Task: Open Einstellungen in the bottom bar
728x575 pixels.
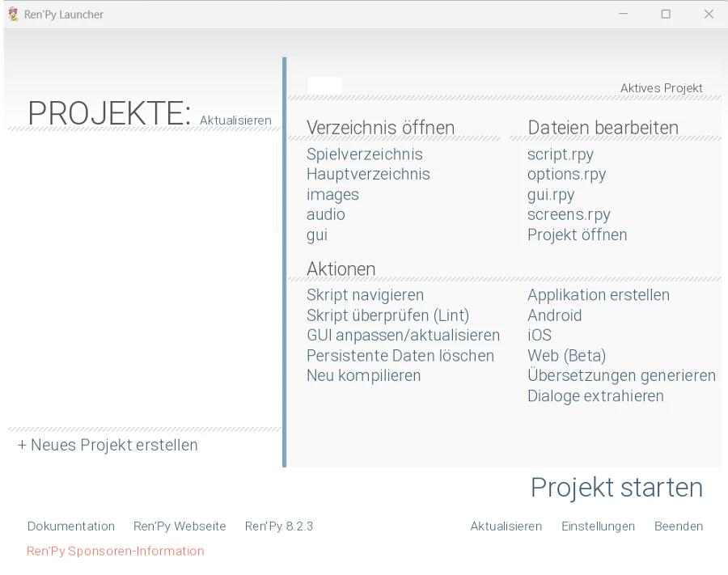Action: pyautogui.click(x=598, y=526)
